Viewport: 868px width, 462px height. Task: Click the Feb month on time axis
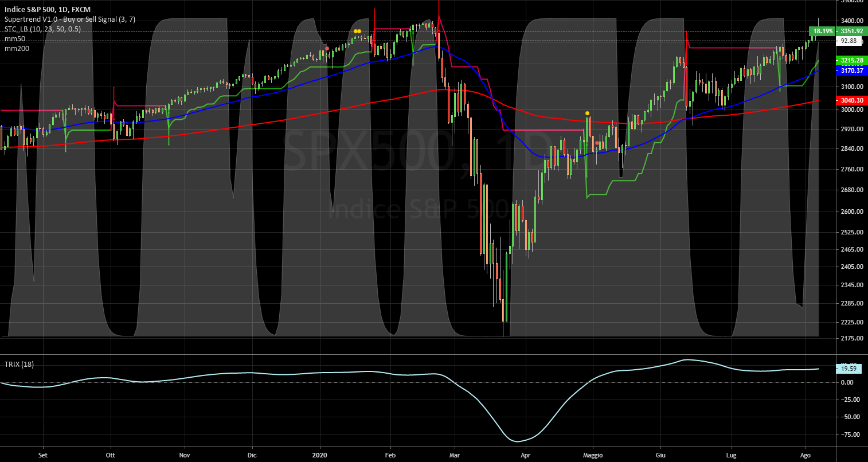click(390, 456)
